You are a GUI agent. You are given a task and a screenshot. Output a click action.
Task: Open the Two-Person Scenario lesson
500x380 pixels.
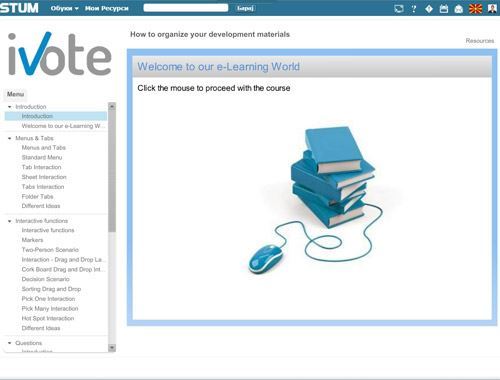tap(50, 250)
